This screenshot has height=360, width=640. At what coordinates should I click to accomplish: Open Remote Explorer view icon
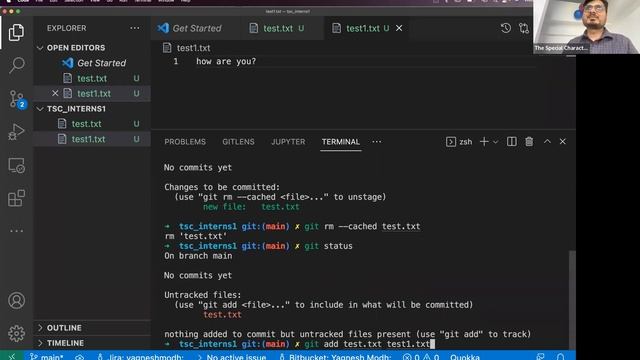pyautogui.click(x=16, y=165)
